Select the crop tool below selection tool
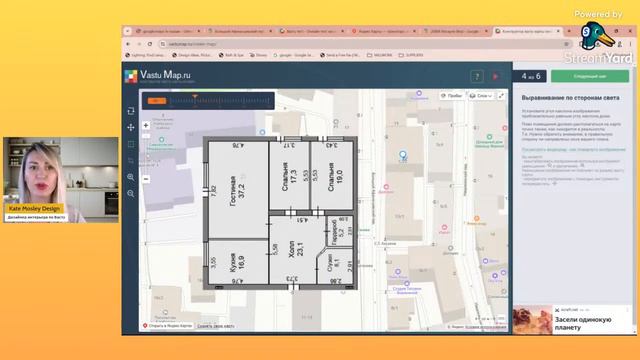This screenshot has height=360, width=640. (131, 160)
